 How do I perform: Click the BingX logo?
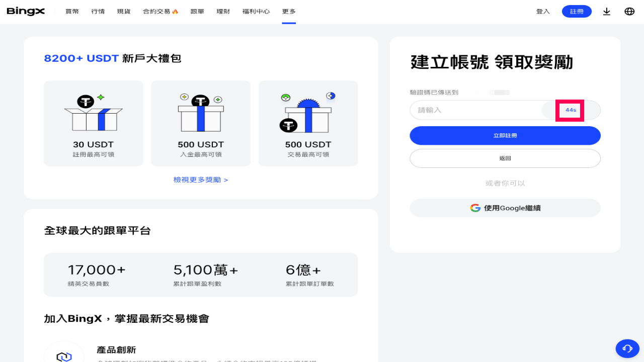tap(26, 11)
